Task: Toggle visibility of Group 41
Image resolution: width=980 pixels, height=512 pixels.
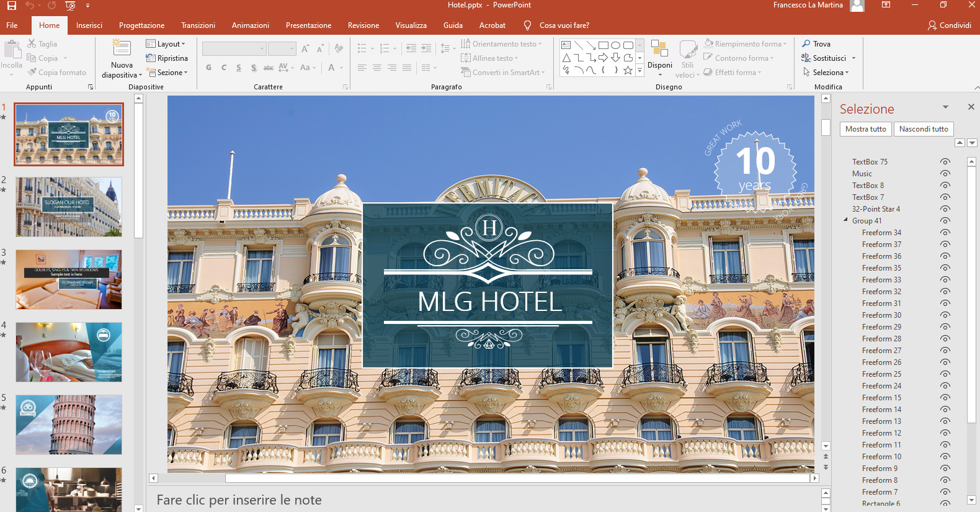Action: [x=945, y=221]
